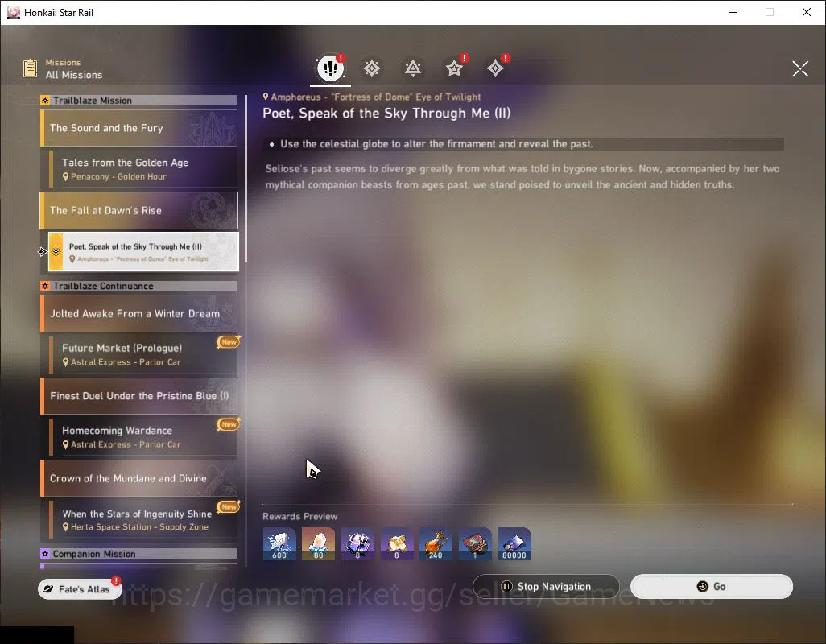Image resolution: width=826 pixels, height=644 pixels.
Task: Open Fate's Atlas button
Action: pos(80,589)
